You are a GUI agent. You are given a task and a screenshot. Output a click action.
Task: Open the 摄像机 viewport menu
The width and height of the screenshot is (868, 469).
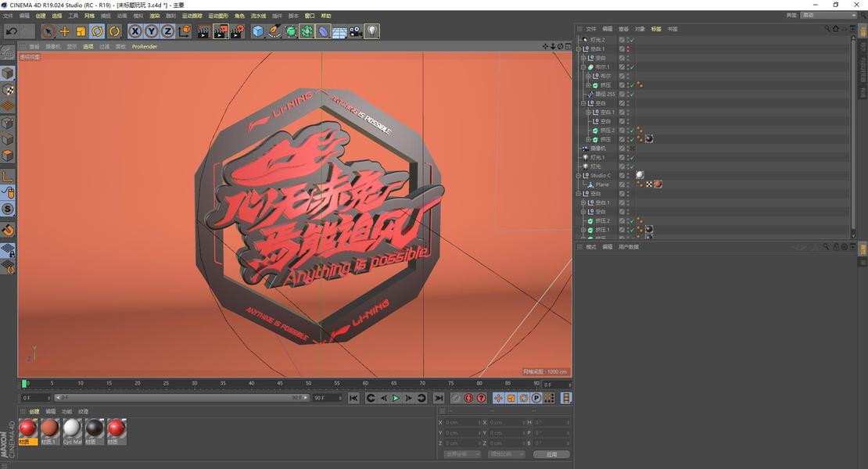tap(53, 47)
